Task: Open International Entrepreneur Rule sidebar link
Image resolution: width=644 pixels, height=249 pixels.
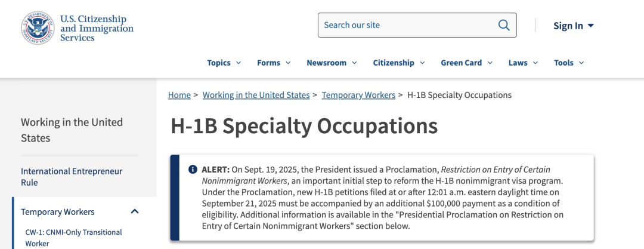Action: [72, 177]
